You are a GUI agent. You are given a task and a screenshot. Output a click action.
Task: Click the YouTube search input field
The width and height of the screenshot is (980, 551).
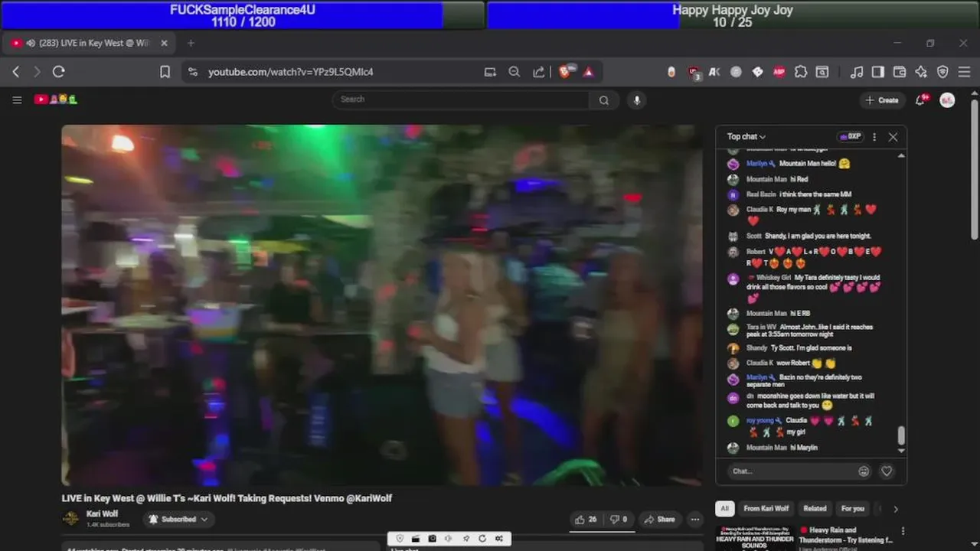click(461, 99)
